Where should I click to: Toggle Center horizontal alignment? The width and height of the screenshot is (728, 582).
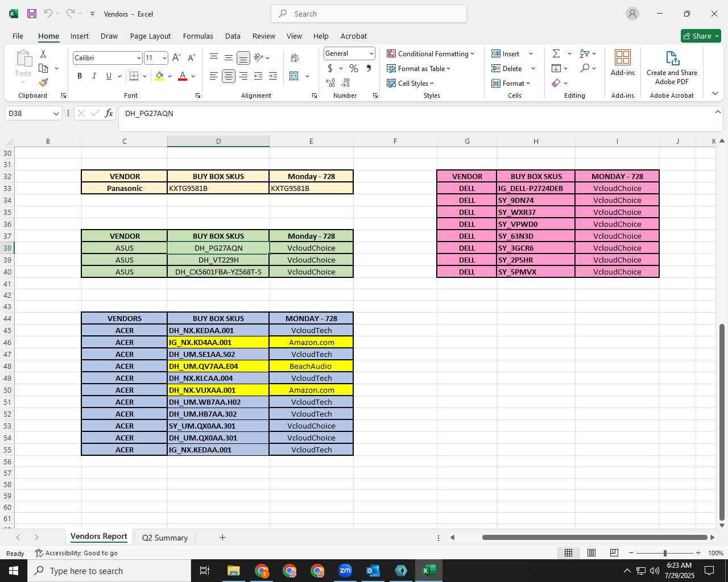pyautogui.click(x=229, y=76)
